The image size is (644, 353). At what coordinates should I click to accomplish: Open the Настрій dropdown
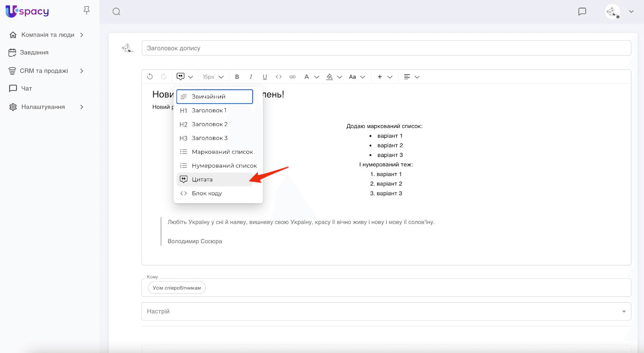[x=386, y=312]
